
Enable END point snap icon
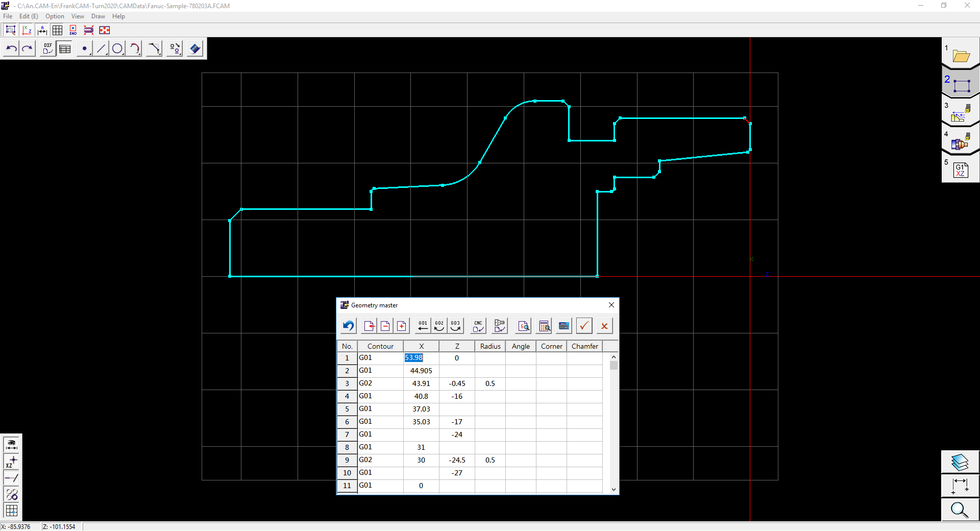[73, 30]
